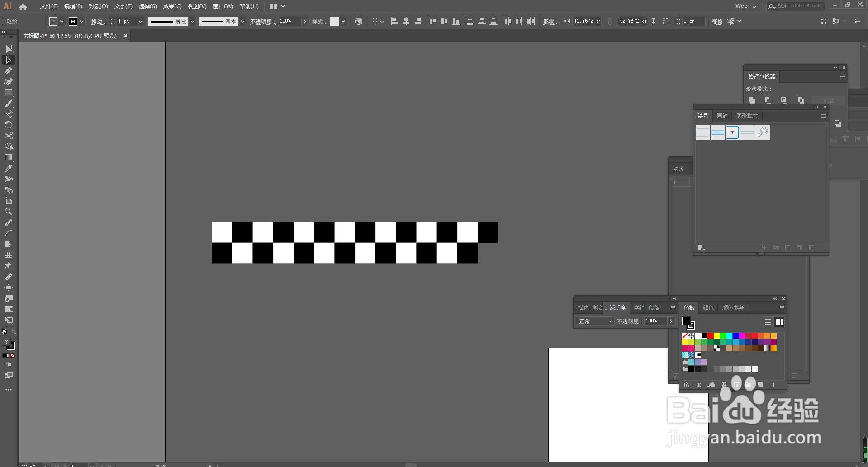868x467 pixels.
Task: Click Pathfinder Intersect icon
Action: (x=784, y=100)
